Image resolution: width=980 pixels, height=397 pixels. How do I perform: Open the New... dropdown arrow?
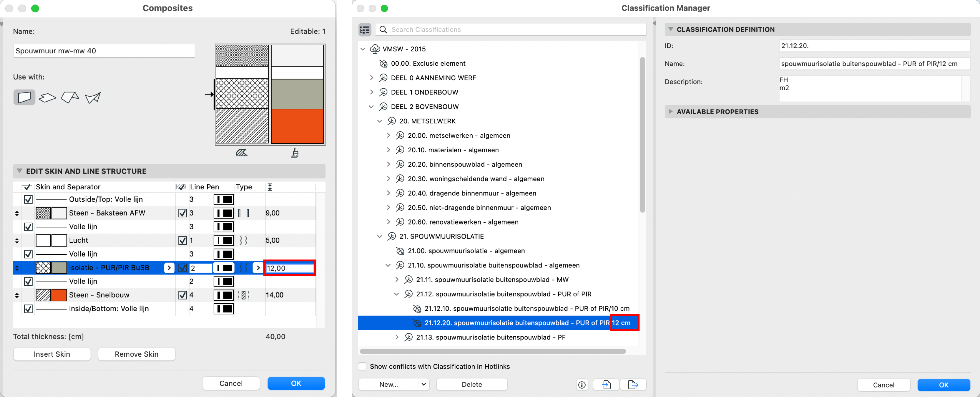(x=423, y=385)
